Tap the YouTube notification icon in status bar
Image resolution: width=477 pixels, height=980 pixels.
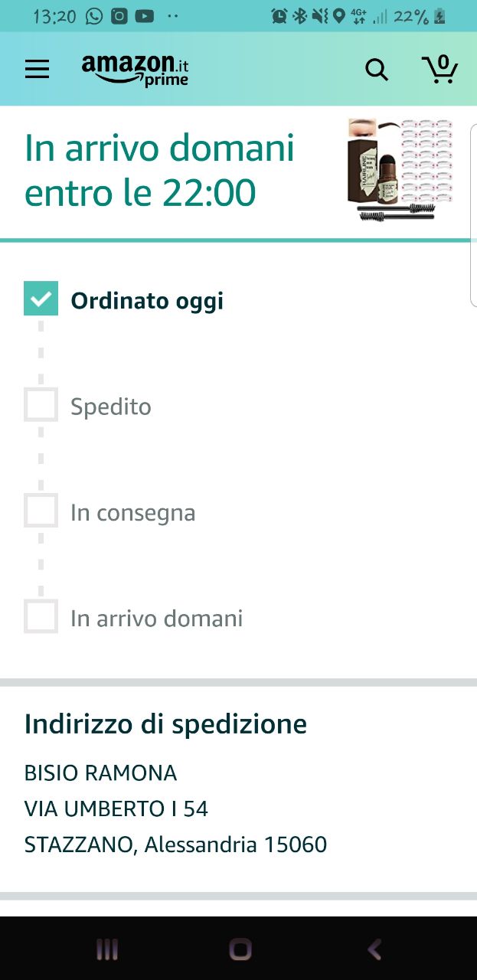[143, 16]
